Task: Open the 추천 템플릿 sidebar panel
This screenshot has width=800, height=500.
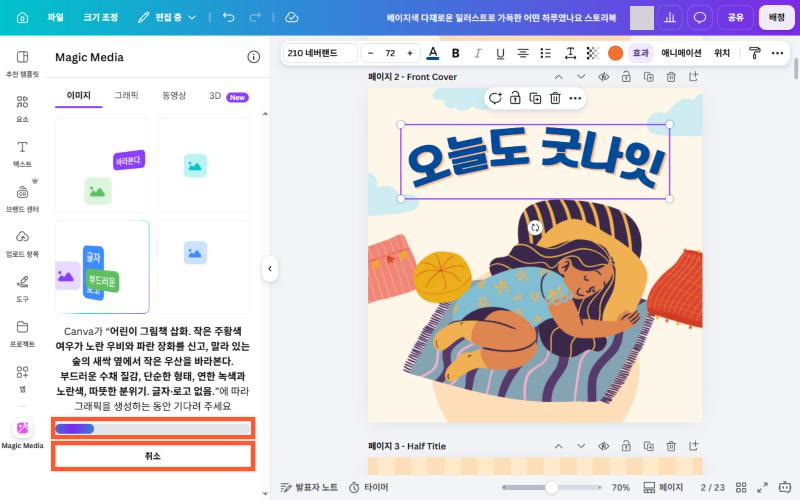Action: (x=22, y=64)
